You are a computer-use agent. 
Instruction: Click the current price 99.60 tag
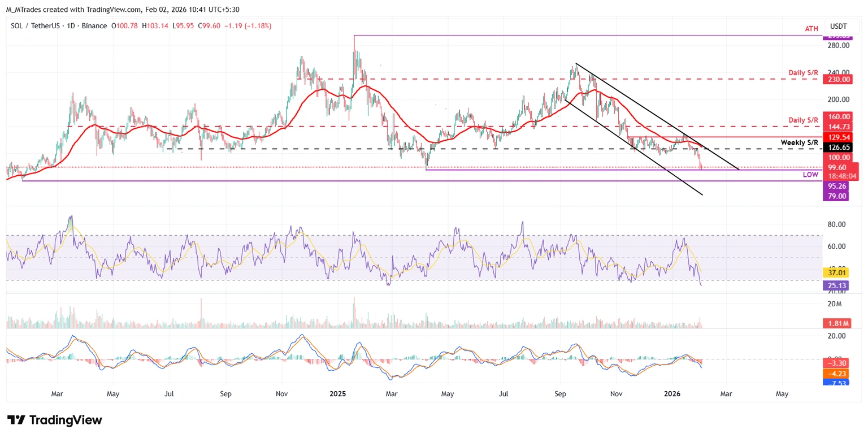click(x=836, y=167)
